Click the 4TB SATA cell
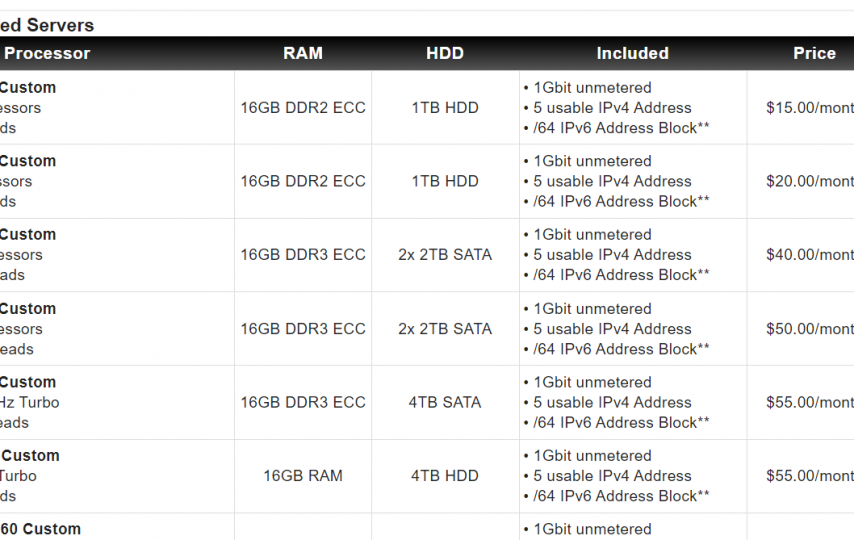Viewport: 854px width, 540px height. click(445, 402)
